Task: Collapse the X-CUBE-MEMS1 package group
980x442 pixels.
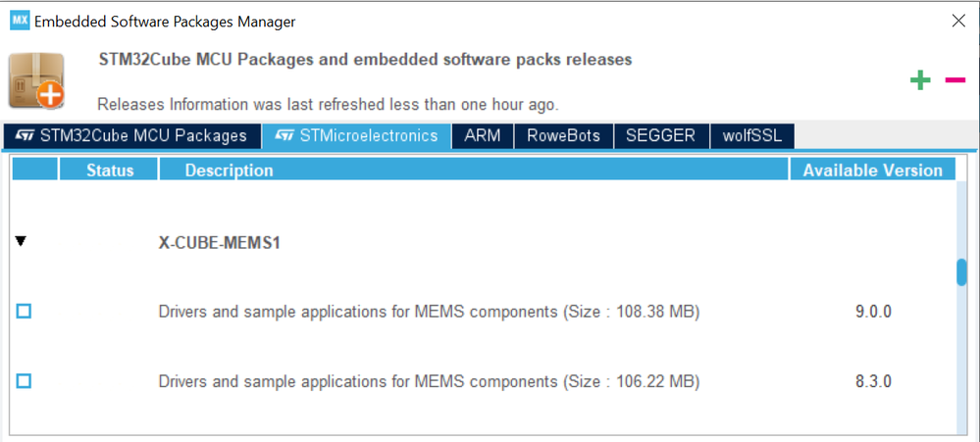Action: pyautogui.click(x=22, y=241)
